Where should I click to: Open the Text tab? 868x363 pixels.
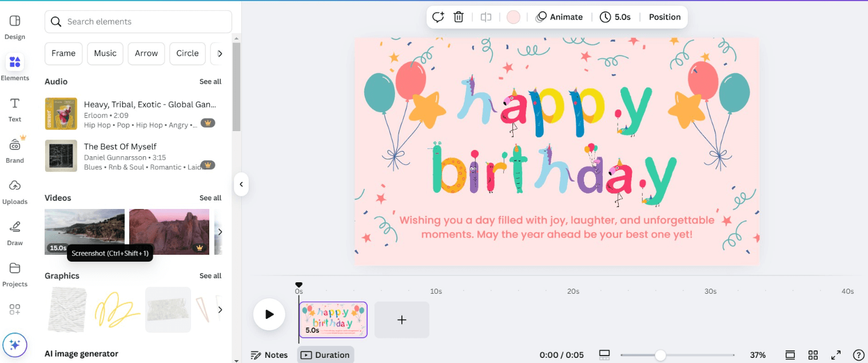point(15,109)
